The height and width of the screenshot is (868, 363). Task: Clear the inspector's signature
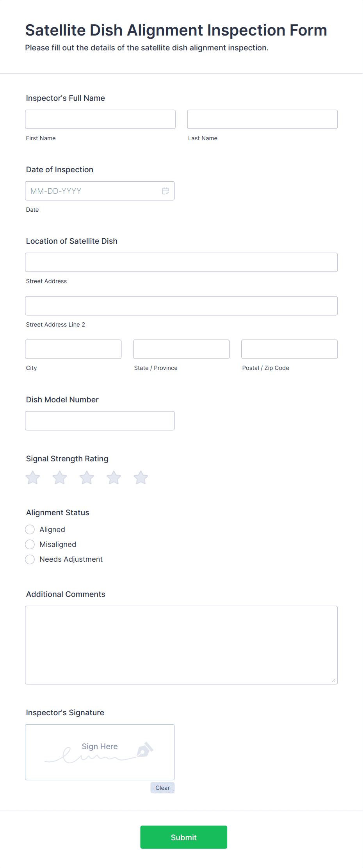[162, 788]
